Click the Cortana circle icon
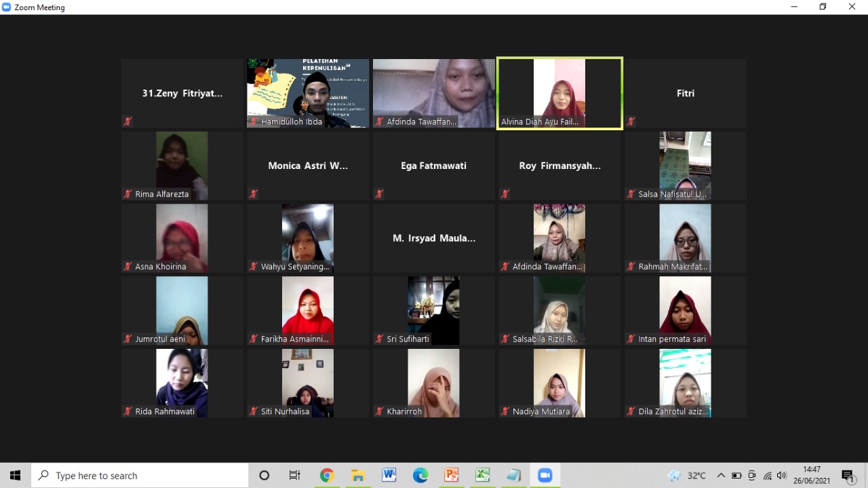Viewport: 868px width, 488px height. pos(264,476)
